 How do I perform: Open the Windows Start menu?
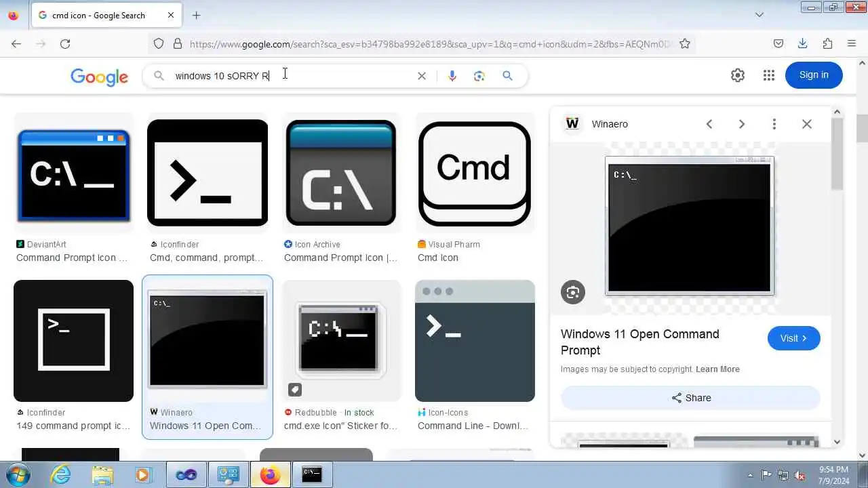pos(17,474)
